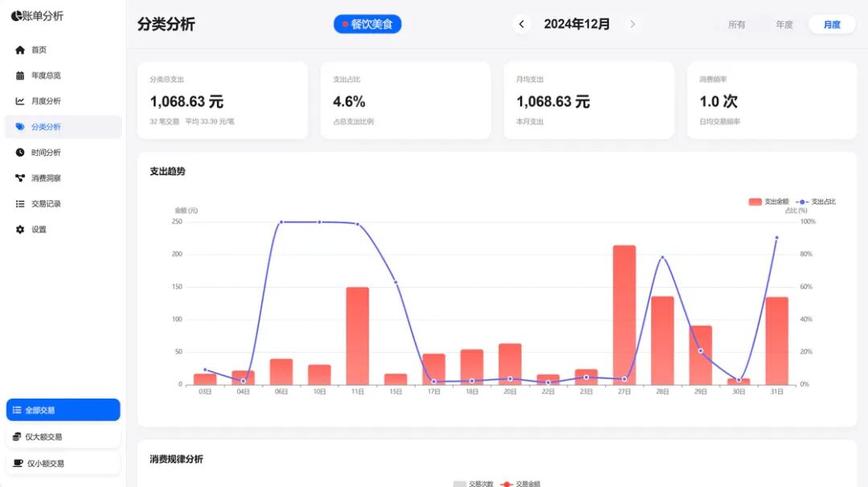Select 仅大额交易 filter button
Screen dimensions: 868x487
[63, 436]
